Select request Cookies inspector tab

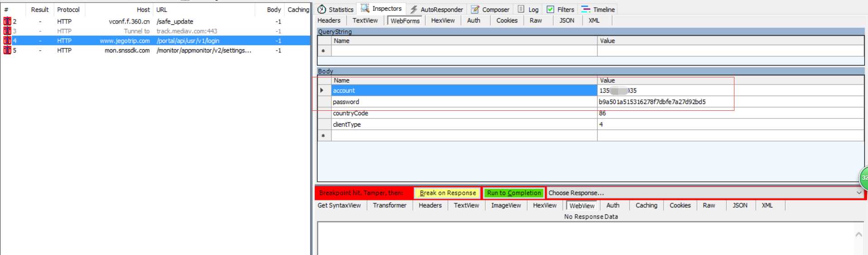tap(507, 20)
